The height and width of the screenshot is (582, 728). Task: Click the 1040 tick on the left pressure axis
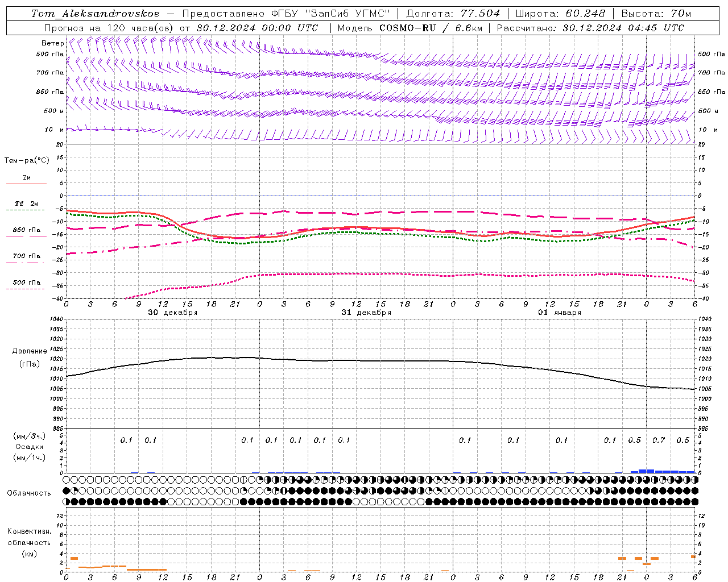(55, 319)
